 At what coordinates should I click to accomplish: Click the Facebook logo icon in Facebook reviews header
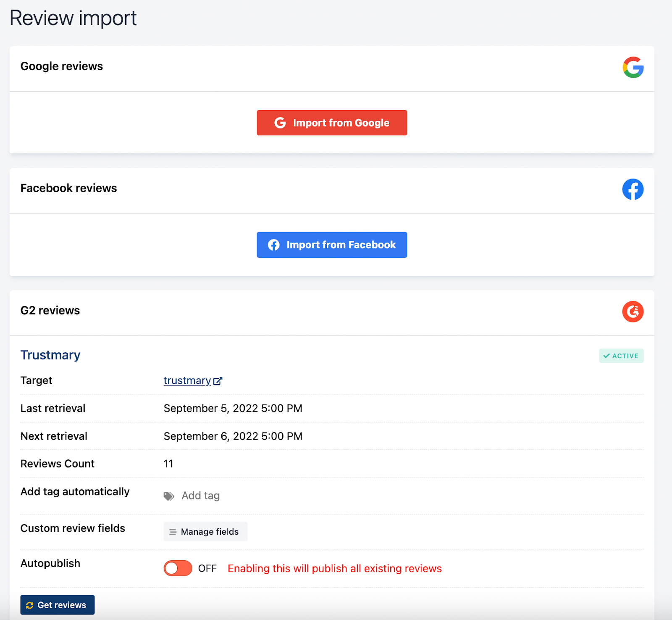click(633, 189)
